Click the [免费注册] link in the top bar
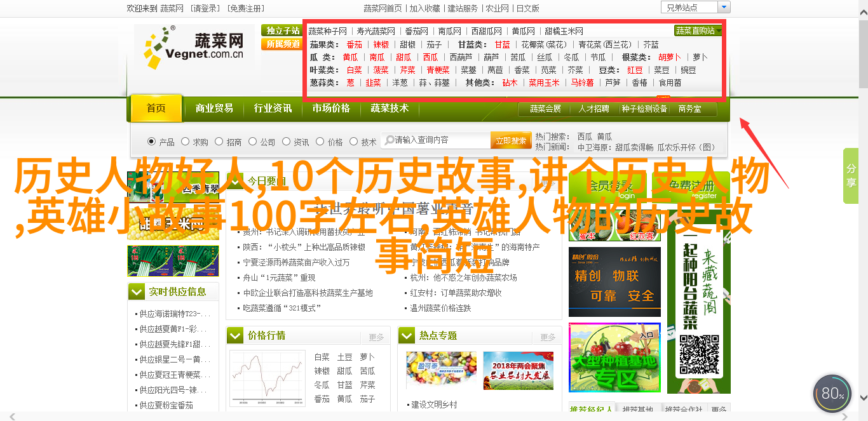 [x=245, y=8]
